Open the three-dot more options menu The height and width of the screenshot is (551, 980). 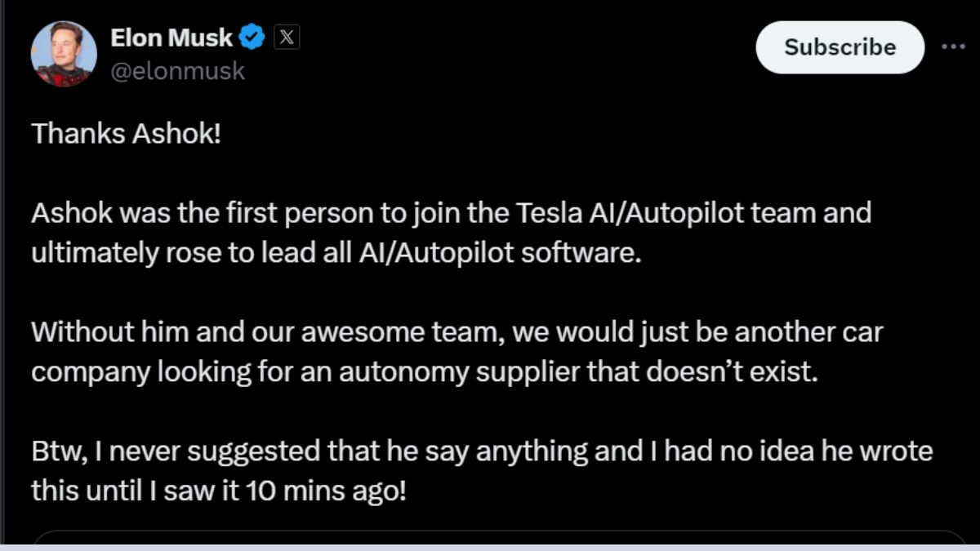[953, 47]
